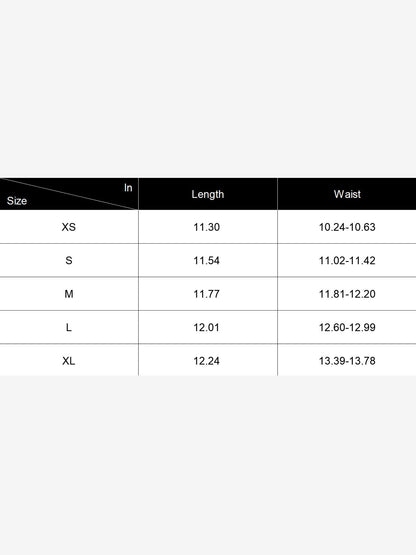Screen dimensions: 416x555
Task: Click the XS size row label
Action: pos(69,227)
